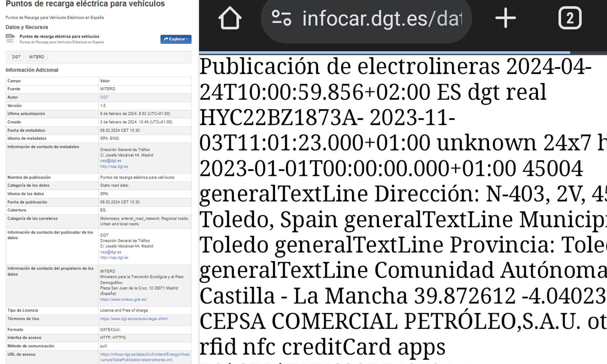Select the Versión value 1.0
Viewport: 607px width, 364px height.
coord(103,106)
